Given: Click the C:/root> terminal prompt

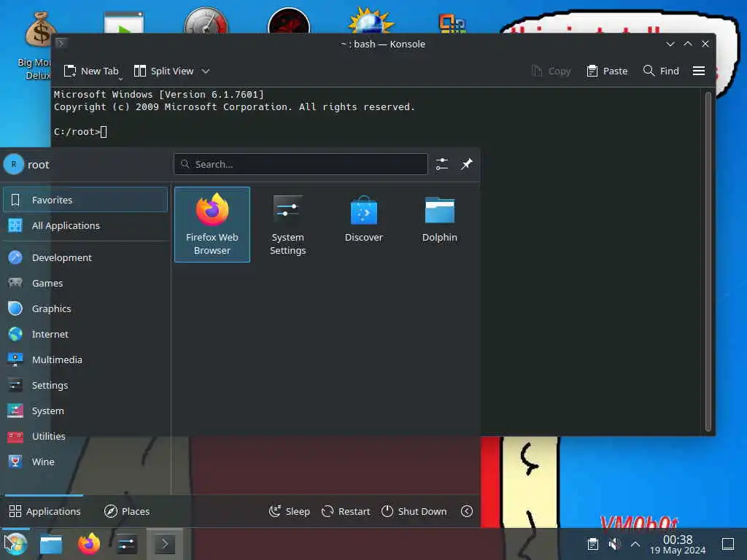Looking at the screenshot, I should tap(77, 132).
